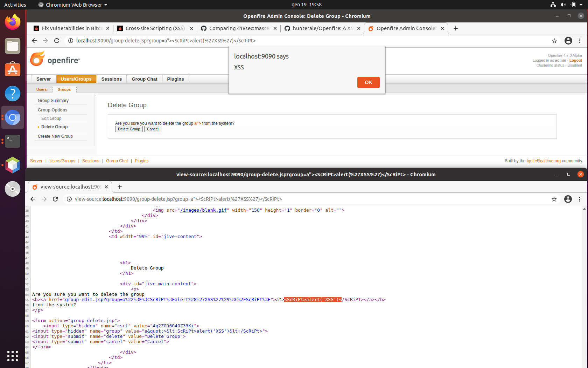588x368 pixels.
Task: Open Activities overview
Action: coord(15,5)
